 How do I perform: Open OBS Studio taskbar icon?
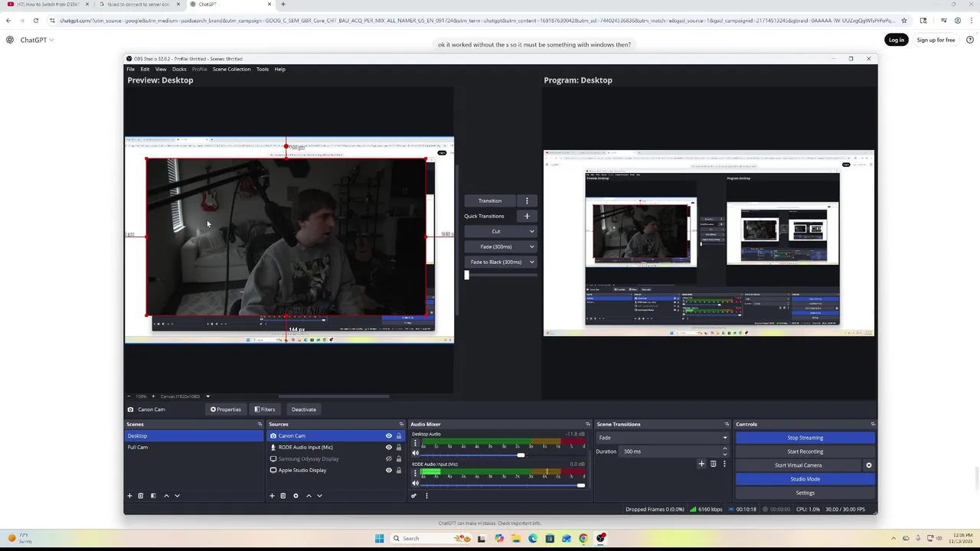600,538
